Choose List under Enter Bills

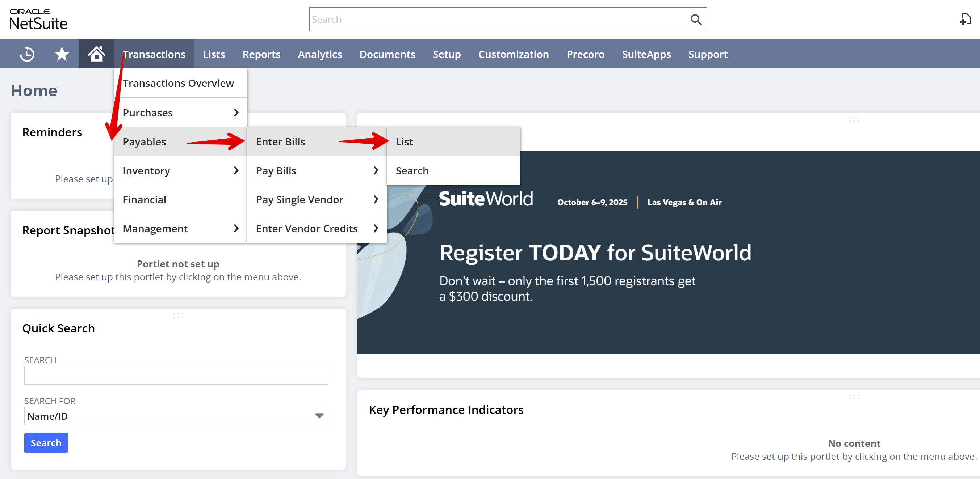[453, 141]
